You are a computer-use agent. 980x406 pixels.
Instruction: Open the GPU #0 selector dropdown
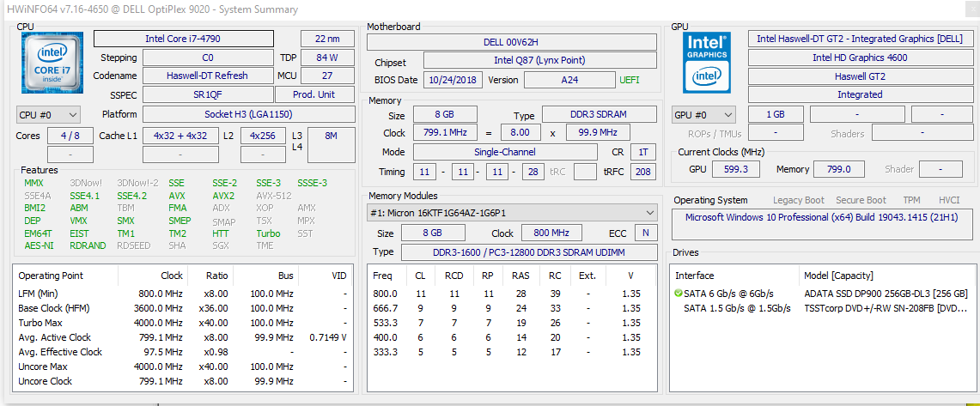(x=704, y=115)
